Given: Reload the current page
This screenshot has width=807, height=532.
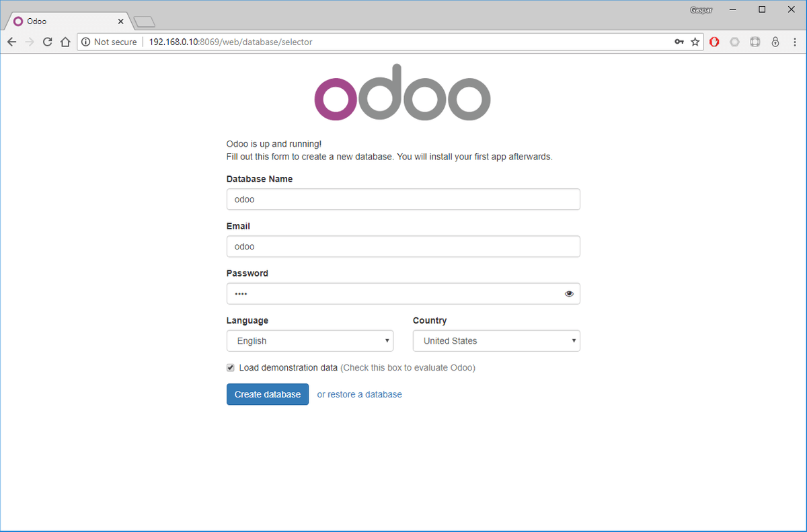Looking at the screenshot, I should pos(47,42).
